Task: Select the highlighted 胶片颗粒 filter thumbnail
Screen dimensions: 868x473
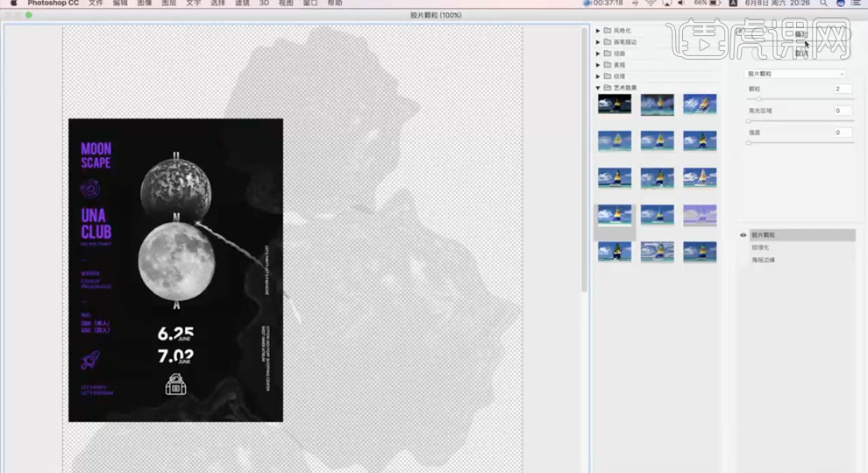Action: (x=614, y=216)
